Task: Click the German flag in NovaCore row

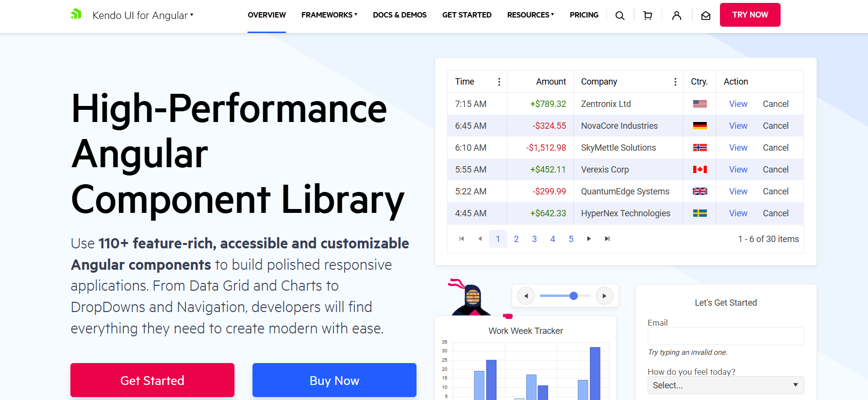Action: click(700, 126)
